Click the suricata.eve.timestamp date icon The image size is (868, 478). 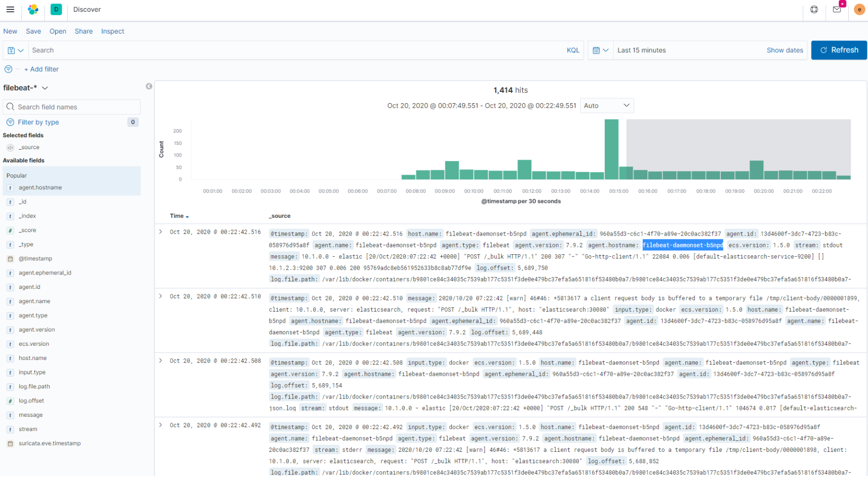click(x=10, y=443)
